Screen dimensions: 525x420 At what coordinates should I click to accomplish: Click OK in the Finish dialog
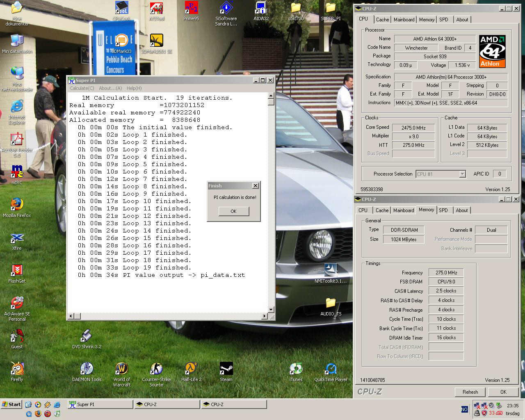click(233, 211)
